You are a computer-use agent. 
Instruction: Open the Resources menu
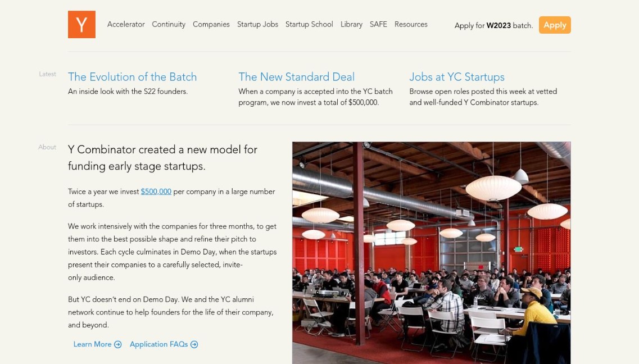(411, 24)
